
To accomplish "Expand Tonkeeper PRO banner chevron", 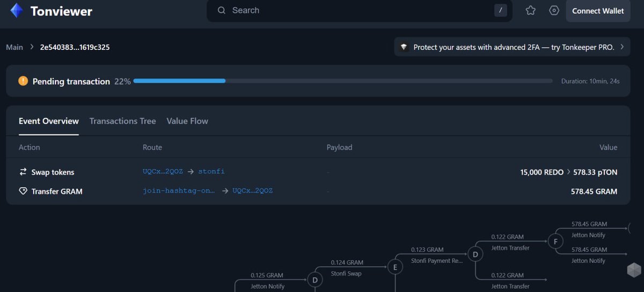I will (622, 47).
